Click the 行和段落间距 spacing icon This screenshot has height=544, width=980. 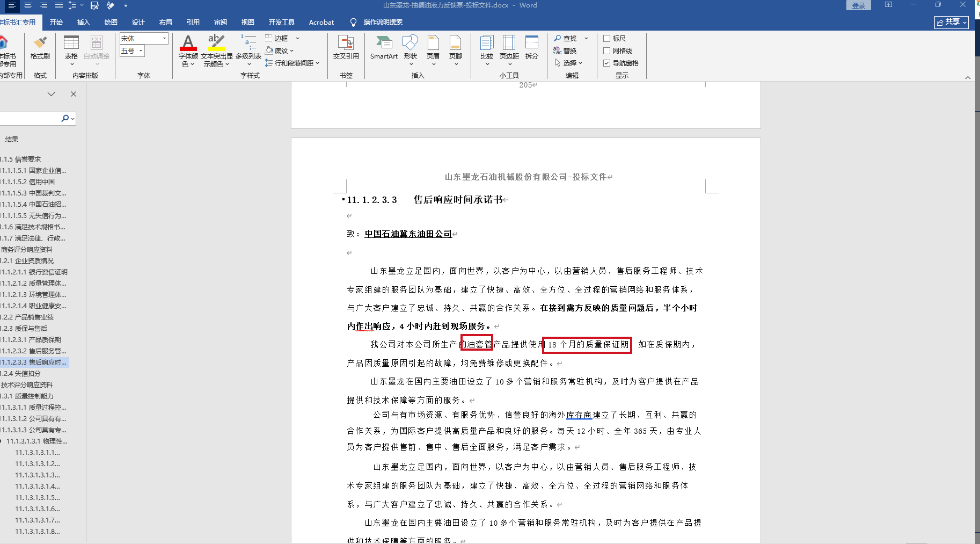coord(269,63)
